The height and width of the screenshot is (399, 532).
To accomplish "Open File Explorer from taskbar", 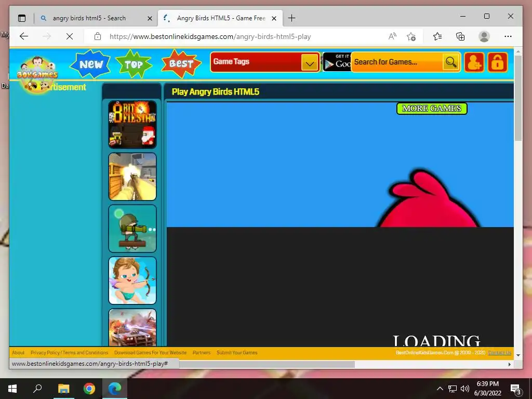I will click(63, 389).
